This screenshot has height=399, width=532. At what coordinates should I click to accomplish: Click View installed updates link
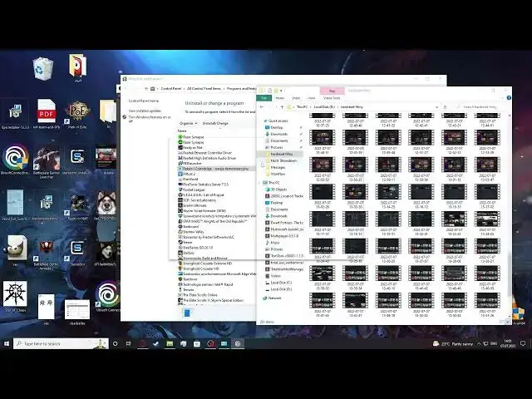pos(143,110)
